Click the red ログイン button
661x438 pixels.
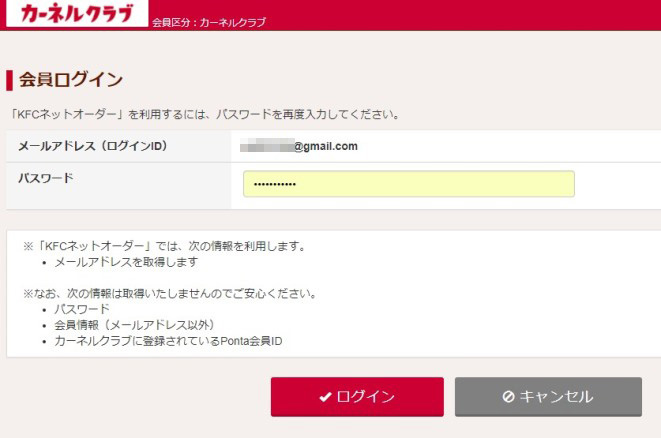[x=357, y=397]
